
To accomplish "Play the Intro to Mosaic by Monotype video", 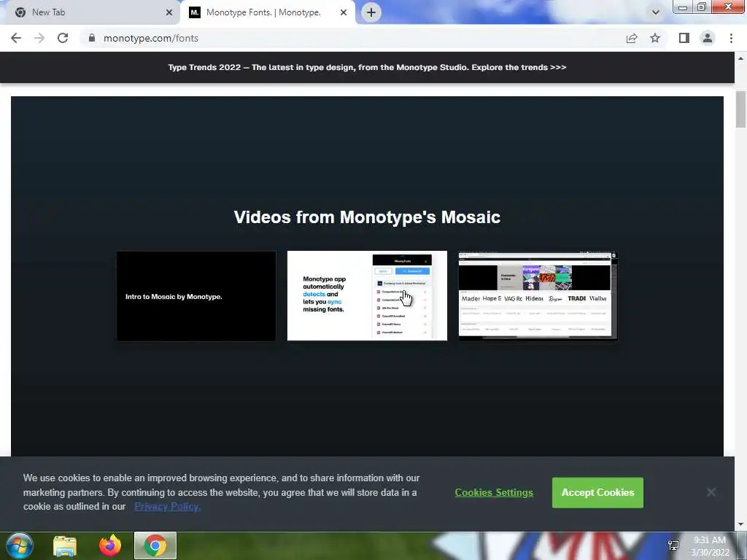I will click(x=196, y=296).
